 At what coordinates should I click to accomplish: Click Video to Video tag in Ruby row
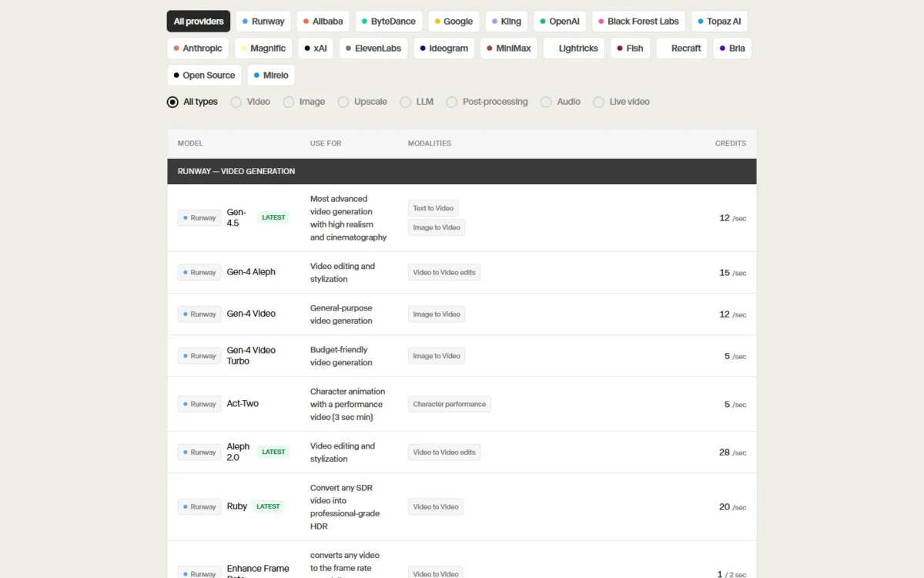tap(436, 507)
